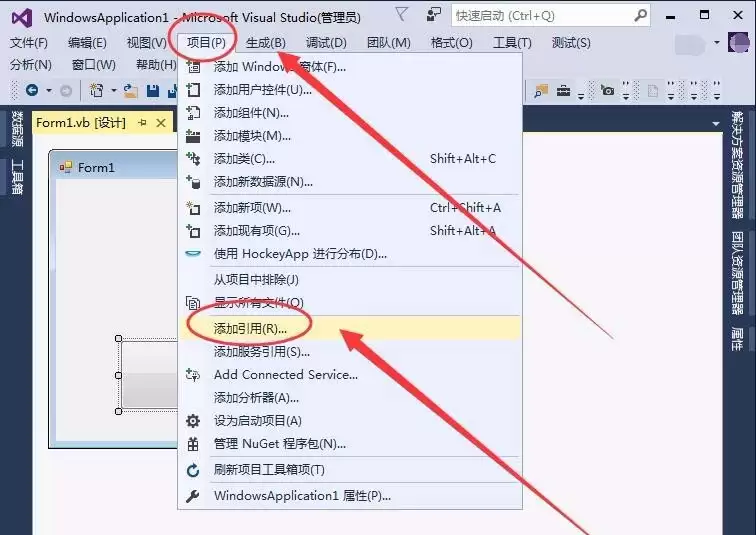Image resolution: width=756 pixels, height=535 pixels.
Task: Click the NuGet package icon
Action: [193, 443]
